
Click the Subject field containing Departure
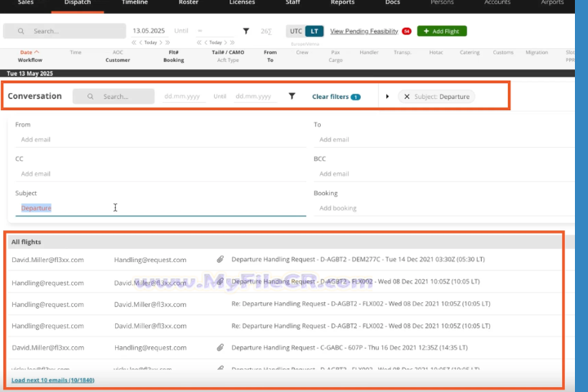[161, 207]
